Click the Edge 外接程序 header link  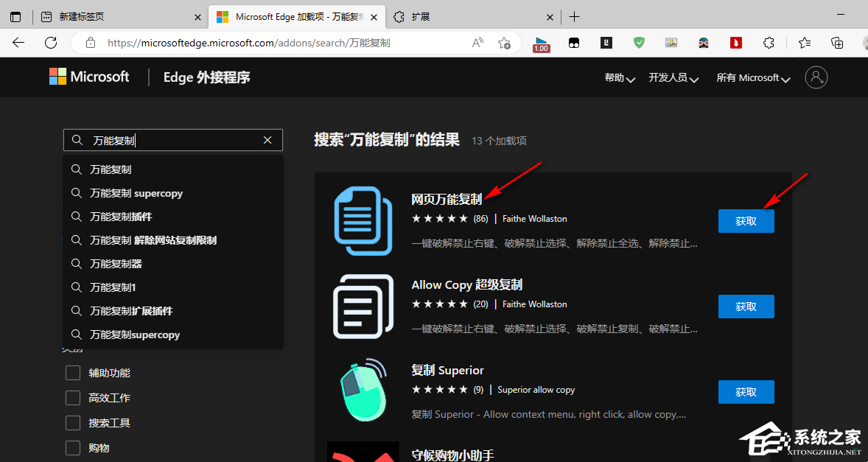point(206,77)
